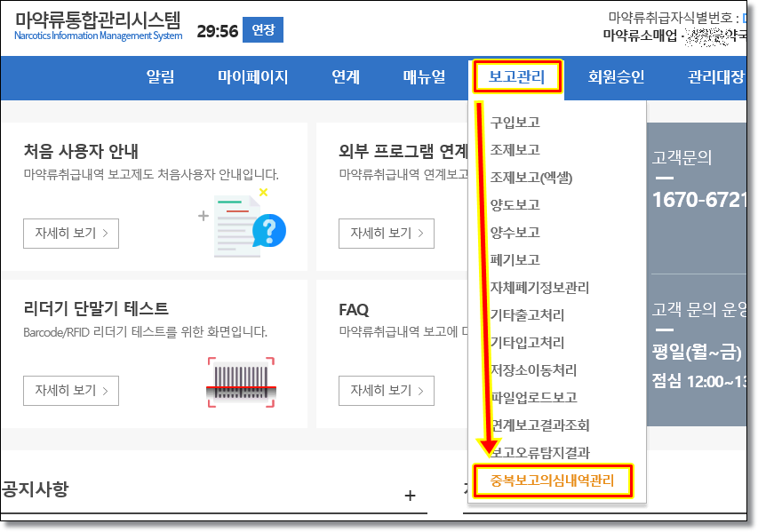Click 자세히 보기 under FAQ
The width and height of the screenshot is (758, 532).
coord(386,390)
